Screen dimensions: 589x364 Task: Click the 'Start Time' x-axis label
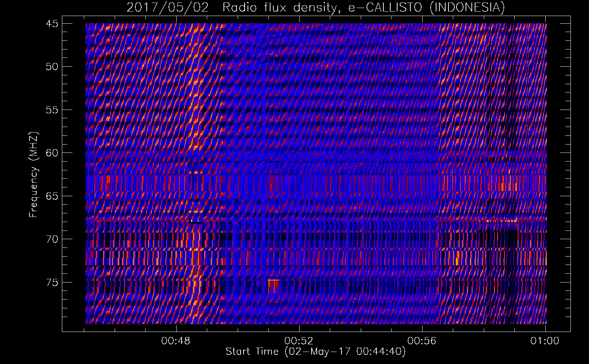coord(316,352)
